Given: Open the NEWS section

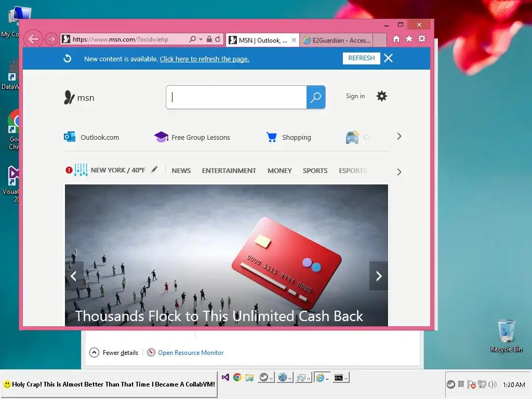Looking at the screenshot, I should click(x=181, y=170).
